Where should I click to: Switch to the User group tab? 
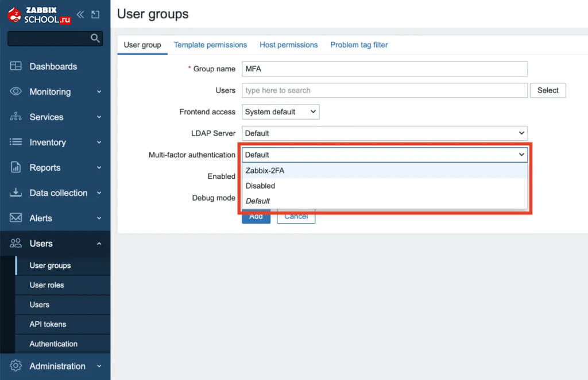142,45
